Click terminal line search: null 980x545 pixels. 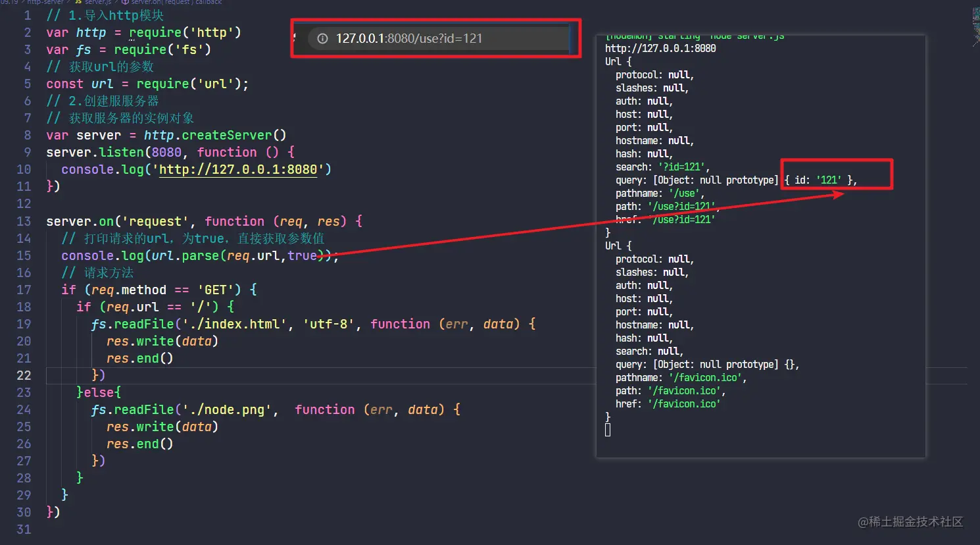[649, 351]
